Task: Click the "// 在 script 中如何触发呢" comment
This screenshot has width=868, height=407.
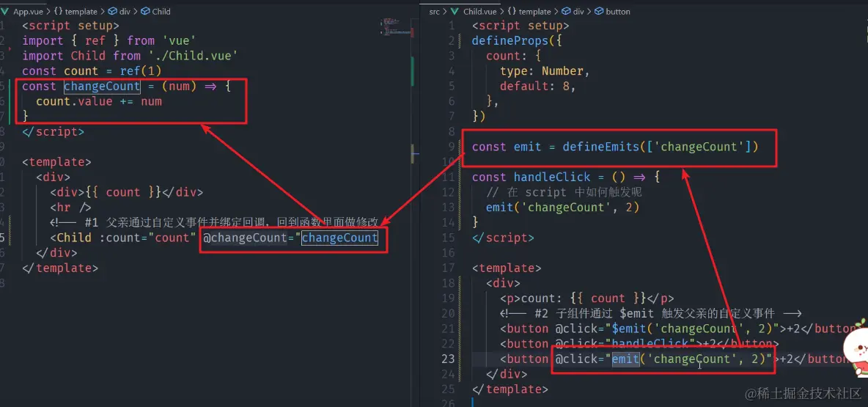Action: [563, 192]
